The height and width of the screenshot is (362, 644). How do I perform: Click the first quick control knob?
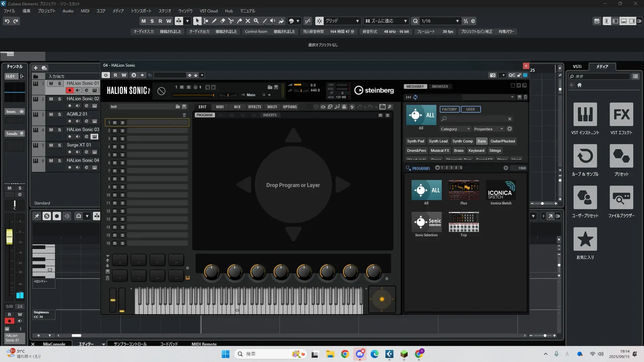click(211, 272)
